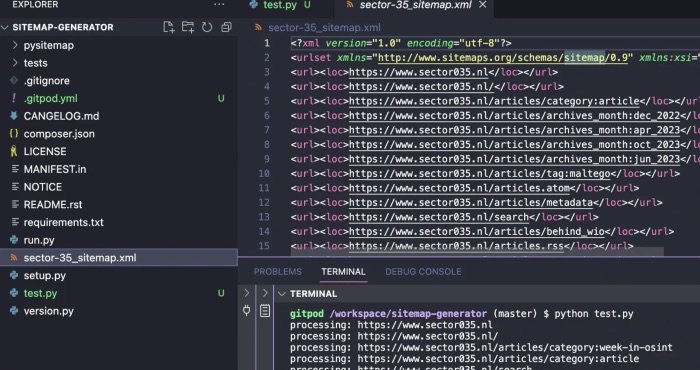Viewport: 700px width, 370px height.
Task: Open setup.py file
Action: pyautogui.click(x=45, y=275)
